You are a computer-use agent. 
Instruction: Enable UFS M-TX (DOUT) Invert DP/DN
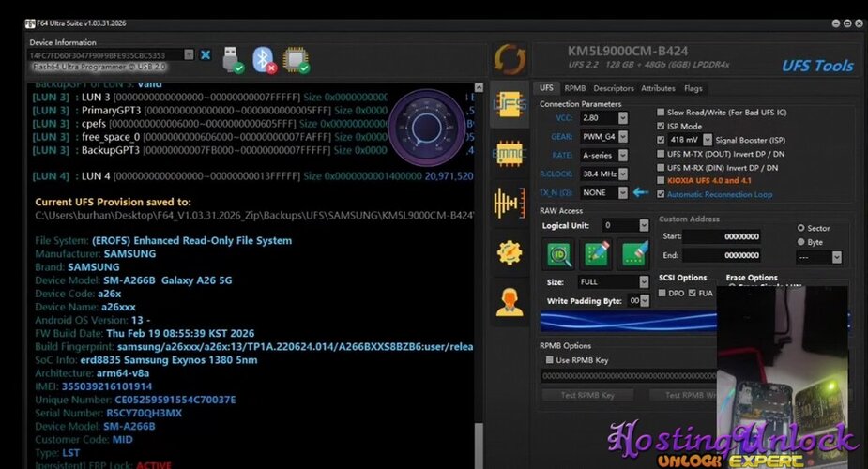[661, 154]
